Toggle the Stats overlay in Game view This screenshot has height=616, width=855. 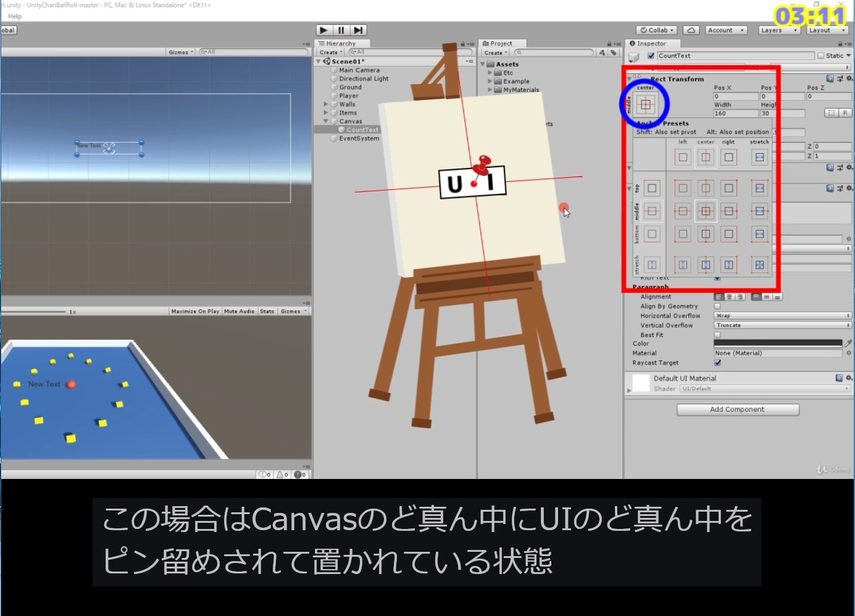pos(267,312)
